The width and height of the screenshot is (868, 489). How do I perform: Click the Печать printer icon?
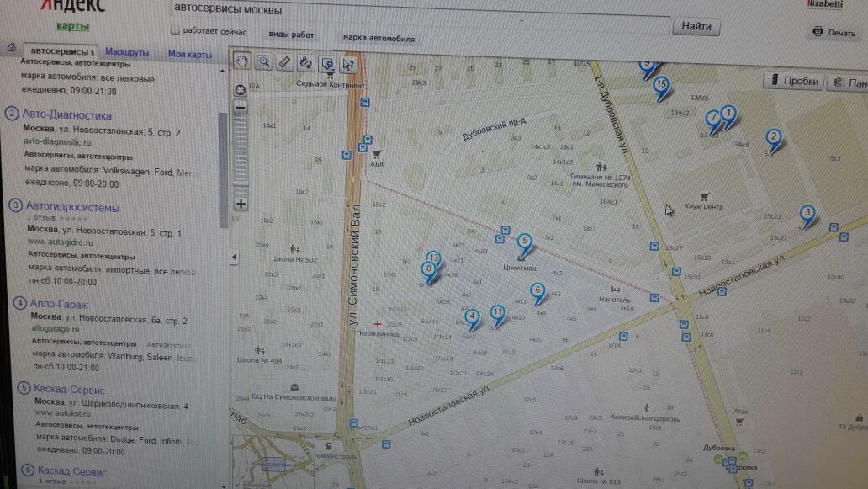[x=818, y=32]
